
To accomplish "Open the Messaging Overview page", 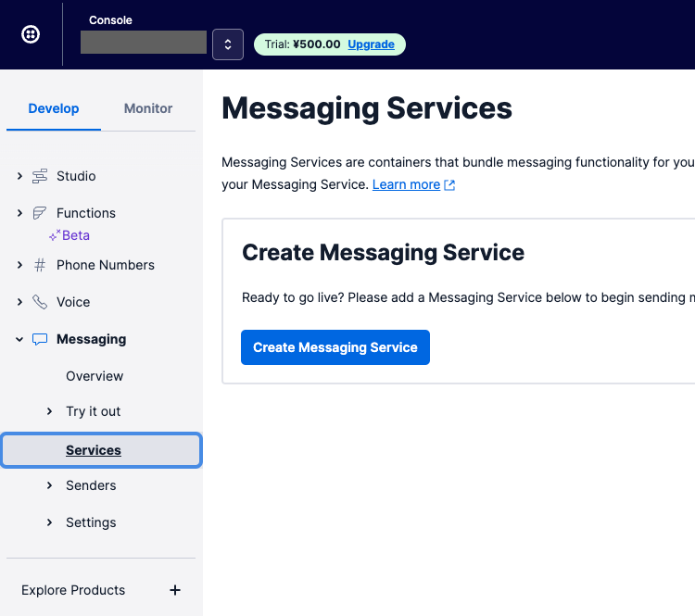I will (95, 376).
